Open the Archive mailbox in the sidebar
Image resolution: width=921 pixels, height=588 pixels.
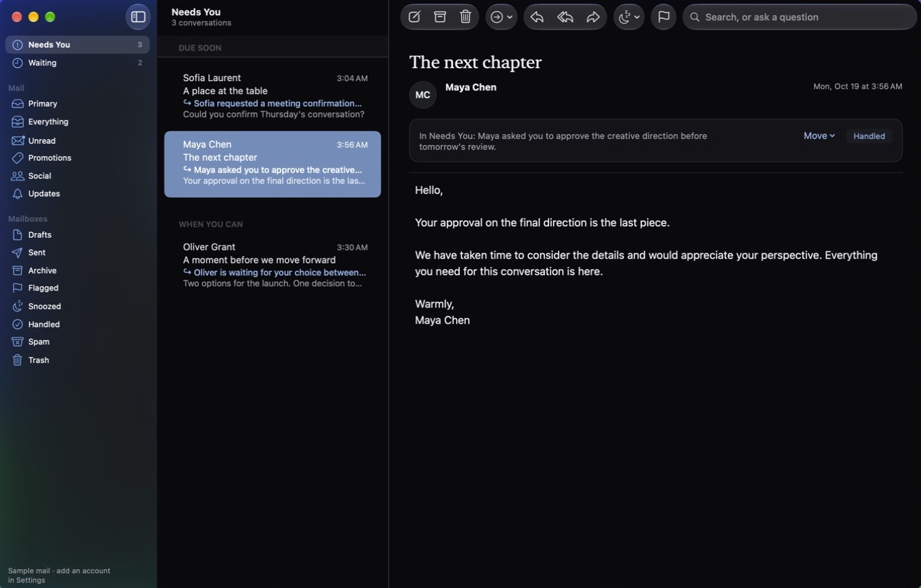pyautogui.click(x=78, y=270)
